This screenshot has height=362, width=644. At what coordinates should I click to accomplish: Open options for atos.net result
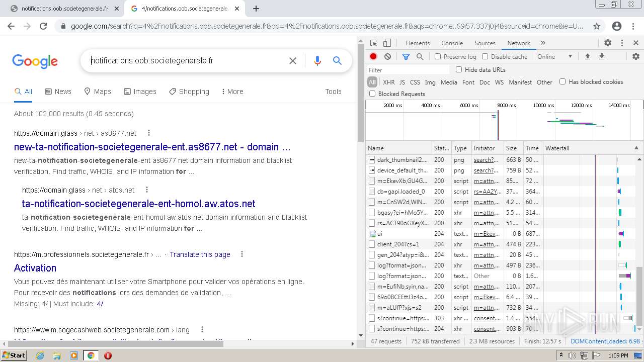pyautogui.click(x=147, y=190)
